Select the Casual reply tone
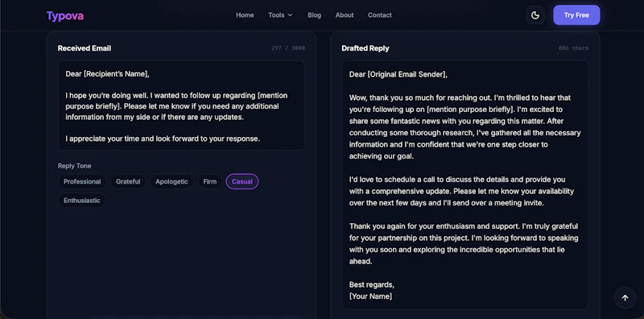The image size is (644, 319). pyautogui.click(x=242, y=182)
